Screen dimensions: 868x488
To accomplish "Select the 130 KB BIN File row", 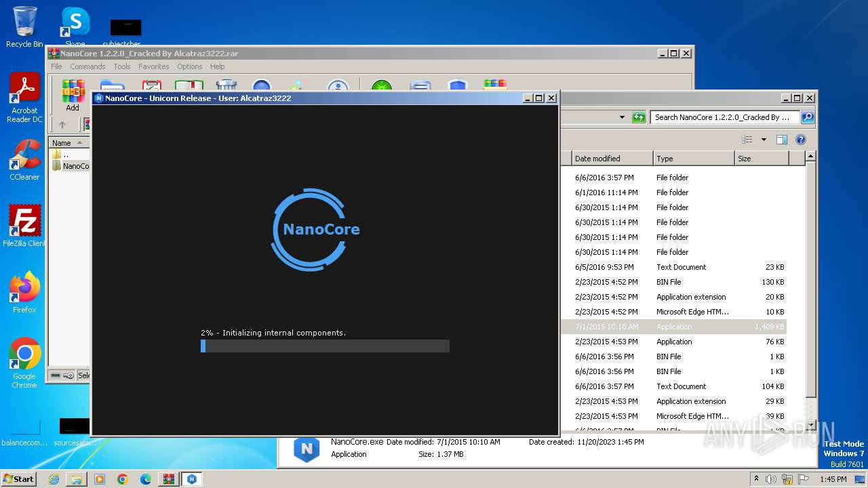I will coord(673,282).
